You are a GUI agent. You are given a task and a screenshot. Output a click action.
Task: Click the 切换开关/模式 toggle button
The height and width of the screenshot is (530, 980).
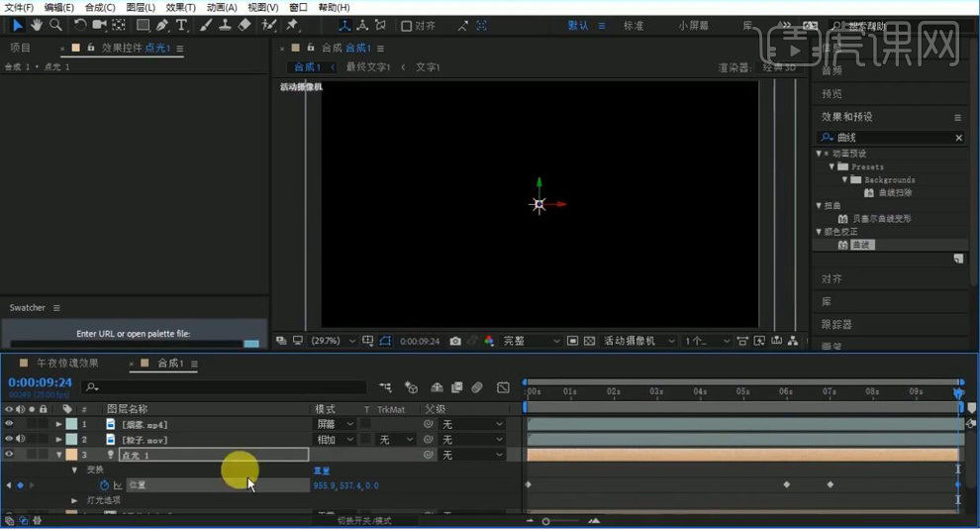click(x=363, y=520)
